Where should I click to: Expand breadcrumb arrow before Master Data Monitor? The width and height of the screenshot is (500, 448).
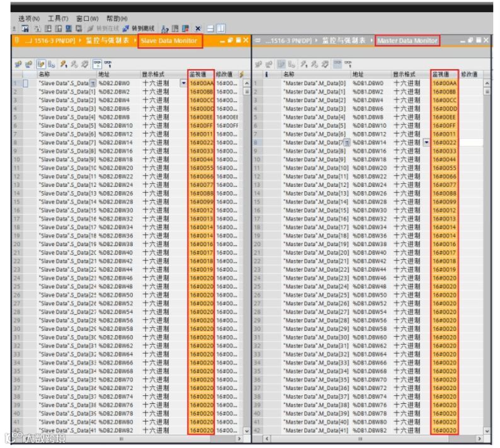(x=372, y=40)
